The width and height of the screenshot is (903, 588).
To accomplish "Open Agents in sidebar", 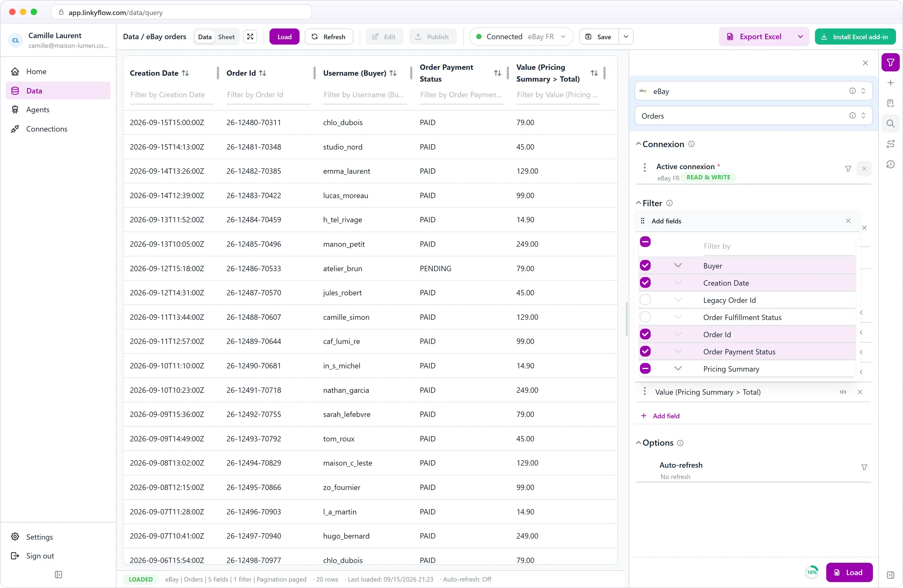I will 58,110.
